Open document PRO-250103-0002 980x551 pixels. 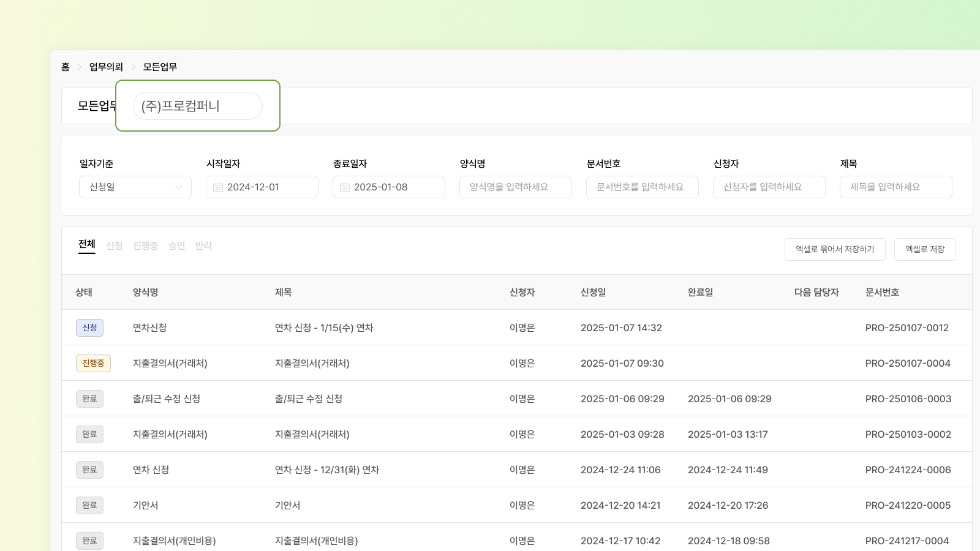(x=908, y=434)
